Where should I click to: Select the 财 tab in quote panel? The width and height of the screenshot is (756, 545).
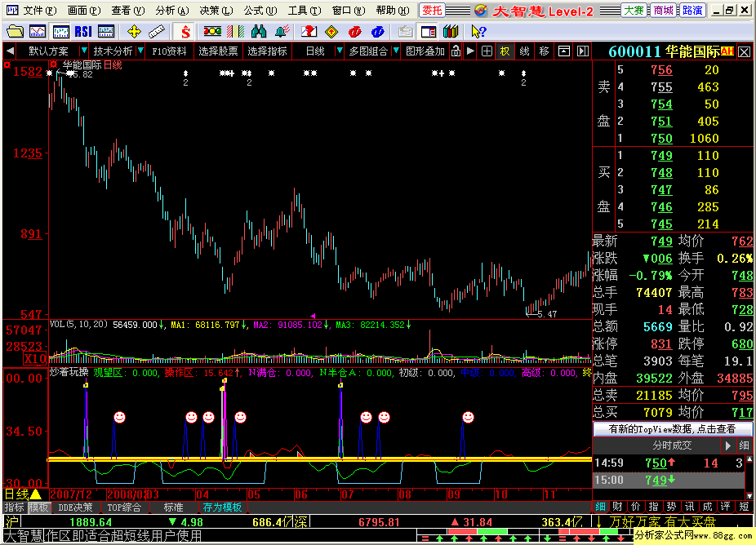[618, 507]
